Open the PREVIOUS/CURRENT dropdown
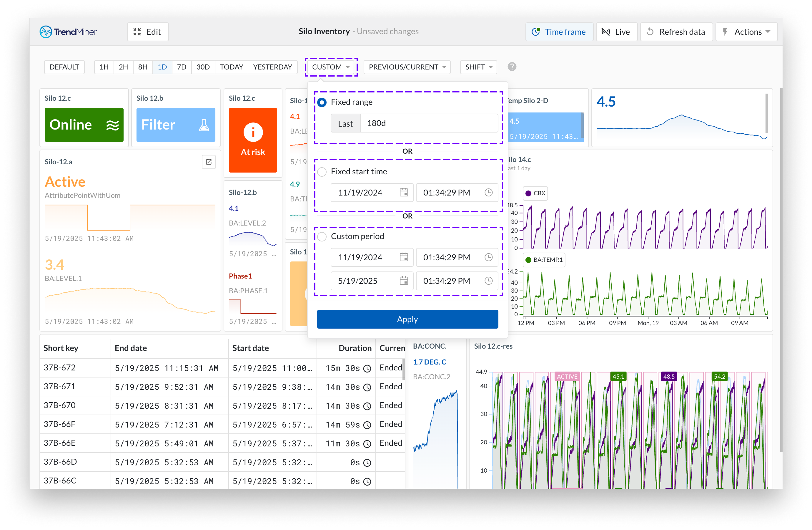 pos(407,67)
